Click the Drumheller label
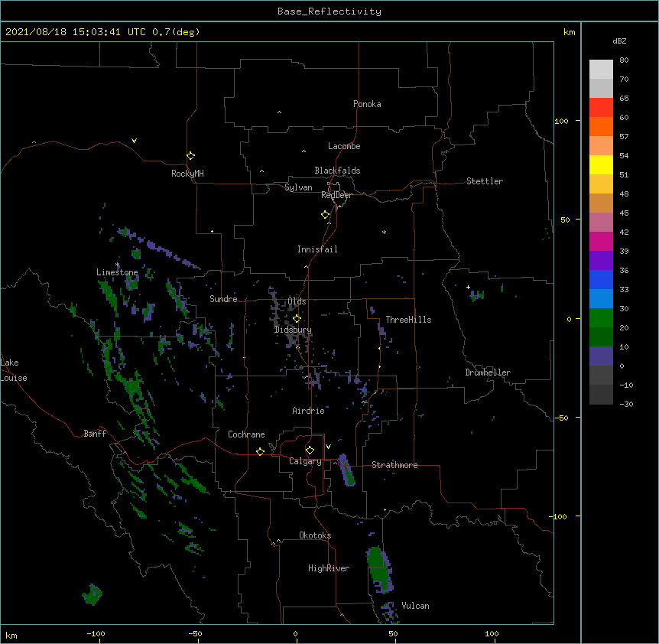 point(488,372)
